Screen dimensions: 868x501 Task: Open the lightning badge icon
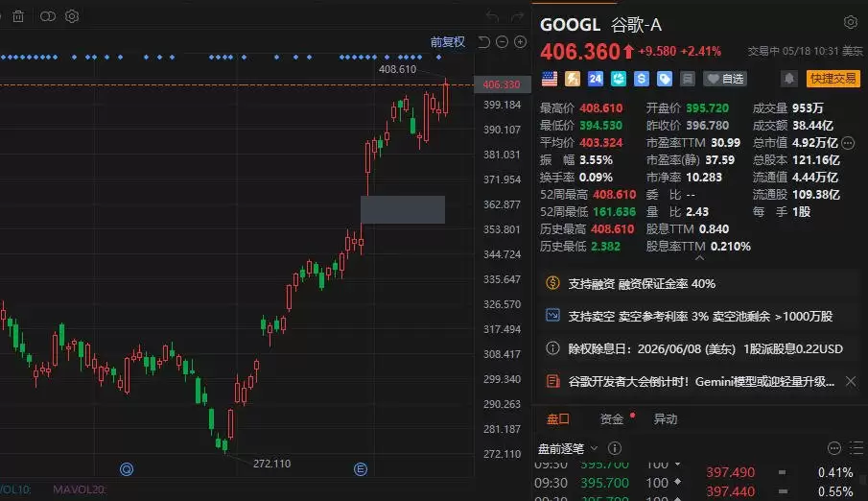(573, 79)
